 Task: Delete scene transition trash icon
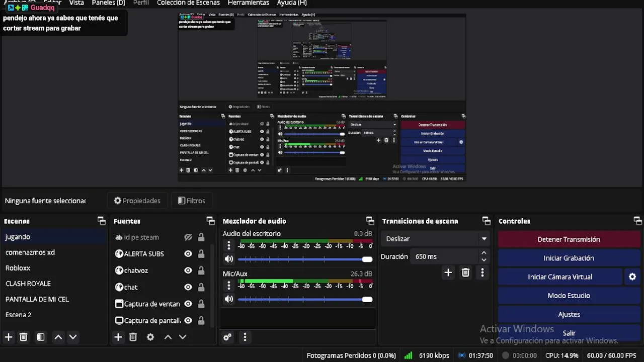pyautogui.click(x=465, y=273)
